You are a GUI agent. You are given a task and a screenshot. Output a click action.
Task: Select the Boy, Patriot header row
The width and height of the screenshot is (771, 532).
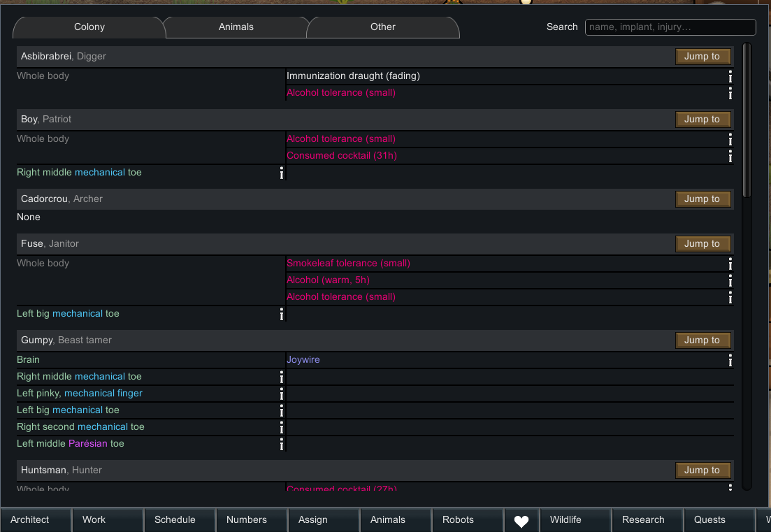(375, 120)
